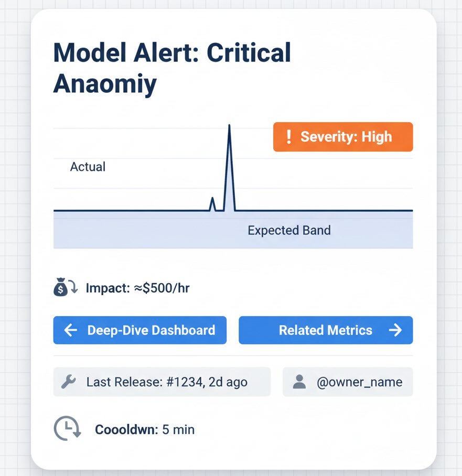Click the money bag impact icon
Image resolution: width=462 pixels, height=476 pixels.
[x=61, y=287]
